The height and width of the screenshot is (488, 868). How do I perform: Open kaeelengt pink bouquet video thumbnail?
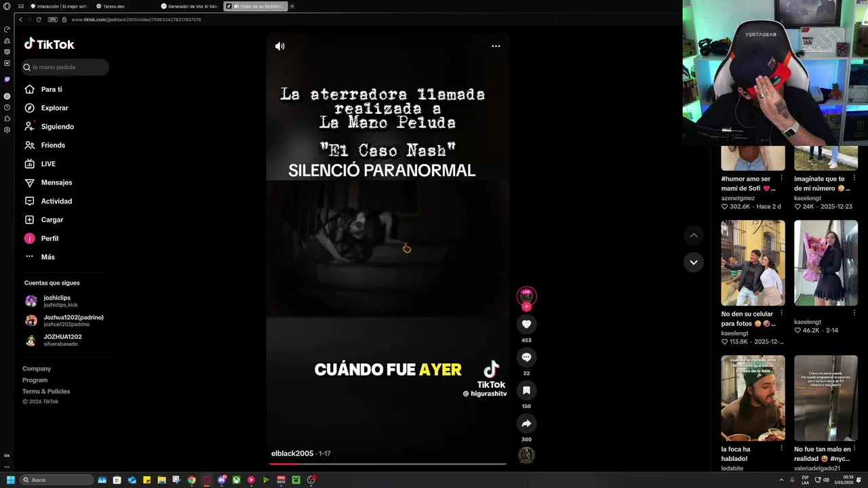(826, 263)
